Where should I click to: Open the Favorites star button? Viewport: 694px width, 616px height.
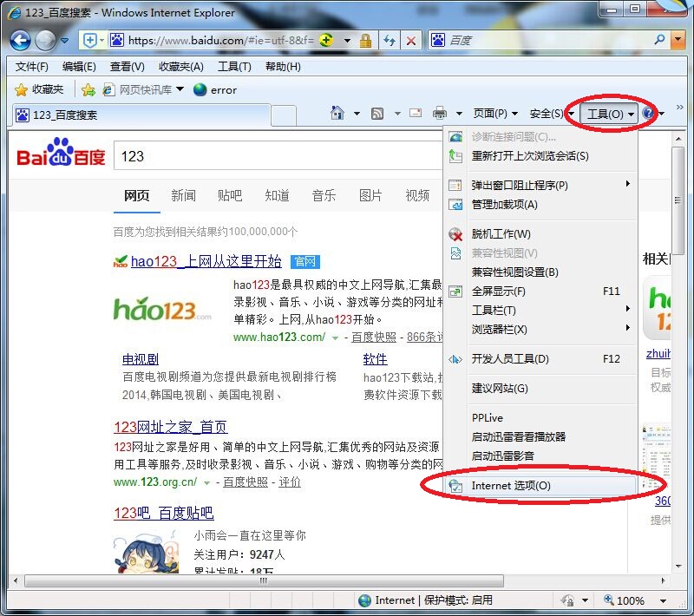point(39,90)
